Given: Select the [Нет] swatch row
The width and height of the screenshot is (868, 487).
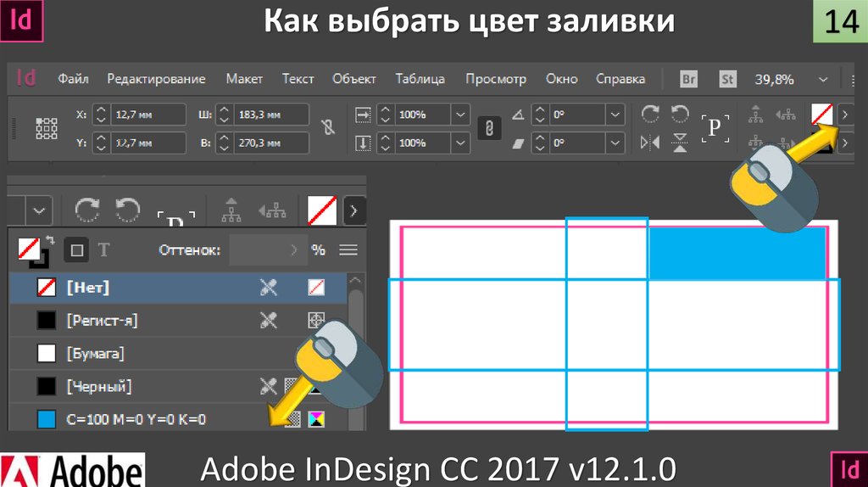Looking at the screenshot, I should 178,288.
